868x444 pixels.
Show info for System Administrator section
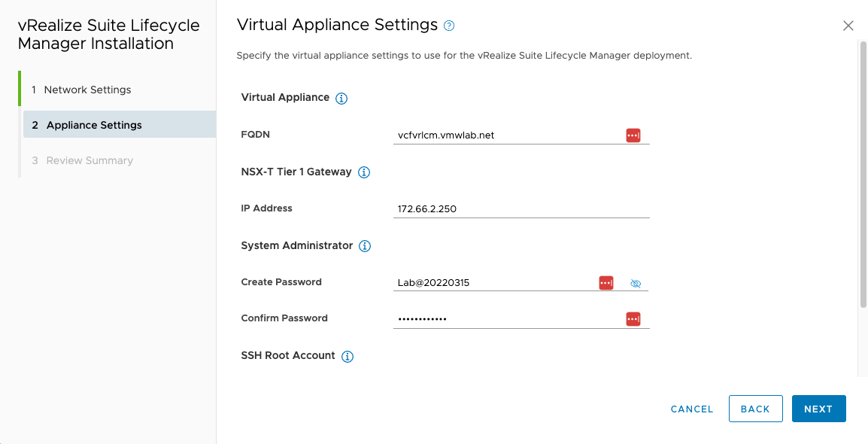pos(364,246)
